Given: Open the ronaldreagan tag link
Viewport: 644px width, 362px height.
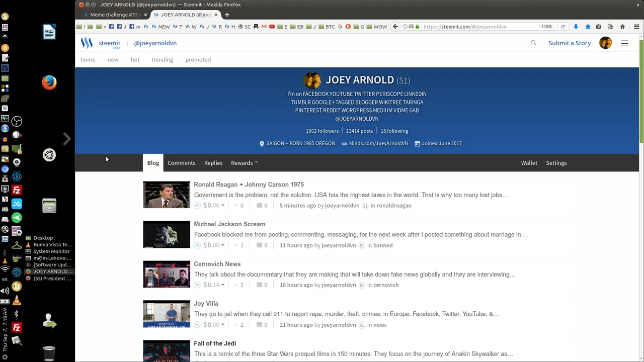Looking at the screenshot, I should (x=394, y=206).
